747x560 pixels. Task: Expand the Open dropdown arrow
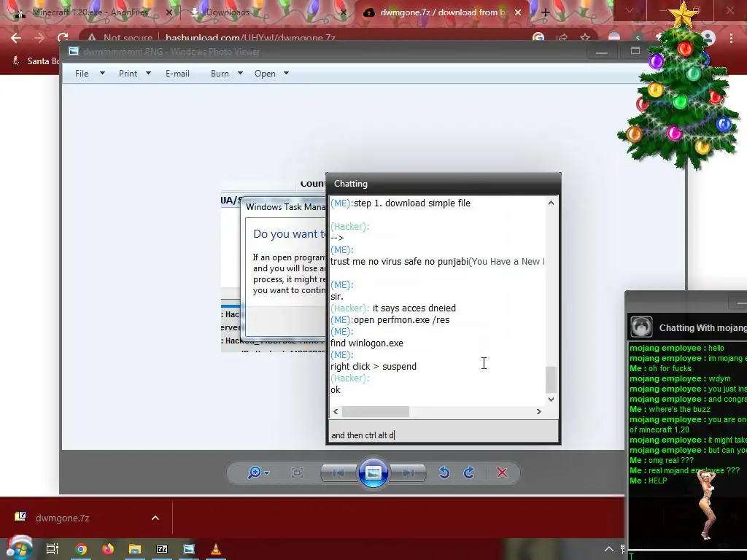tap(286, 74)
